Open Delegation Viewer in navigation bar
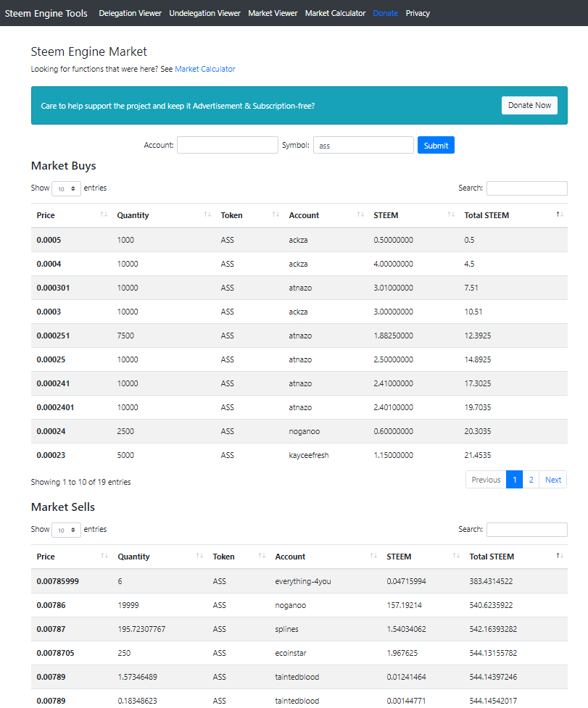 pyautogui.click(x=131, y=13)
